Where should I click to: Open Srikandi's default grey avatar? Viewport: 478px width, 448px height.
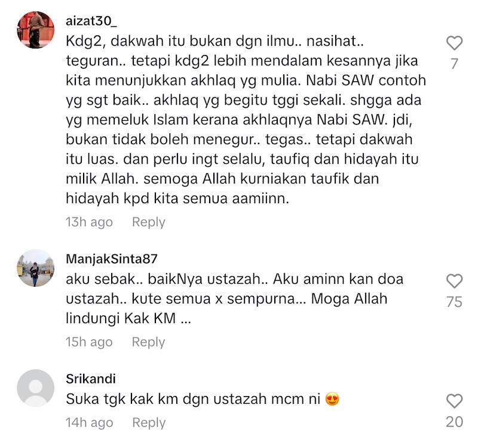point(36,388)
